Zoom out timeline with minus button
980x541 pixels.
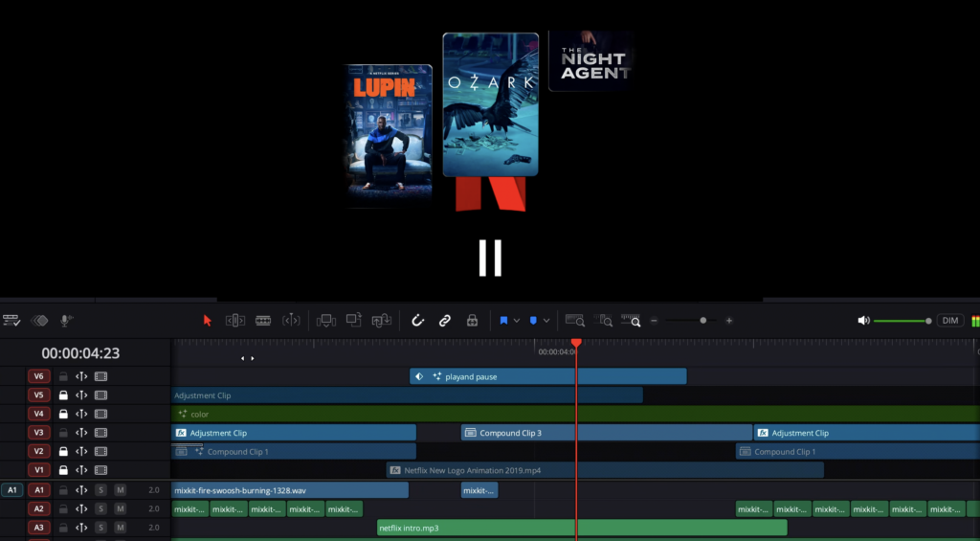point(654,321)
